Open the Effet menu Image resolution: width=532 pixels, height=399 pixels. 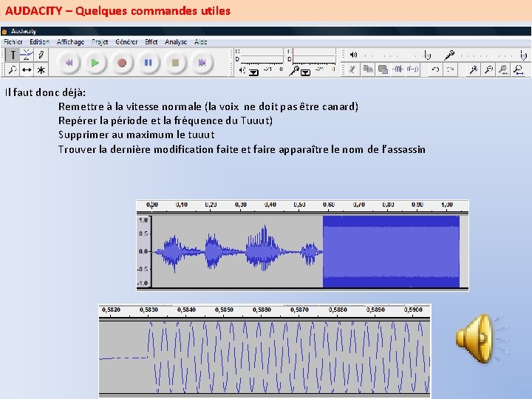[x=151, y=41]
